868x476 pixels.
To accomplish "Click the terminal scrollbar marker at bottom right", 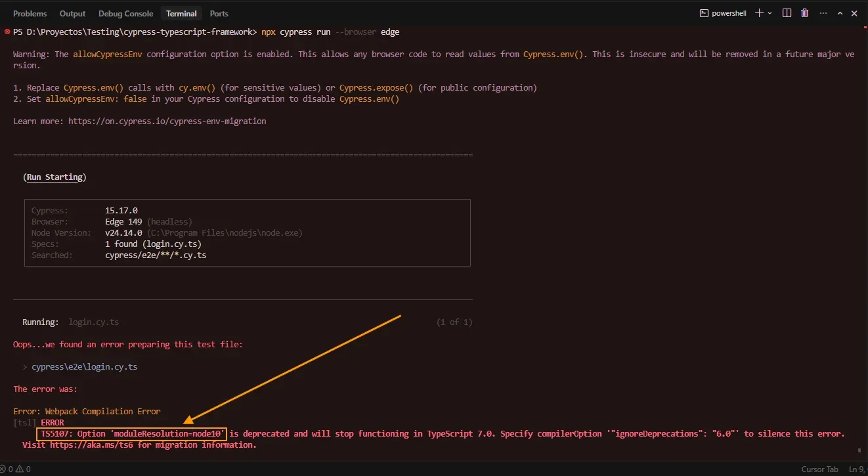I will click(859, 451).
